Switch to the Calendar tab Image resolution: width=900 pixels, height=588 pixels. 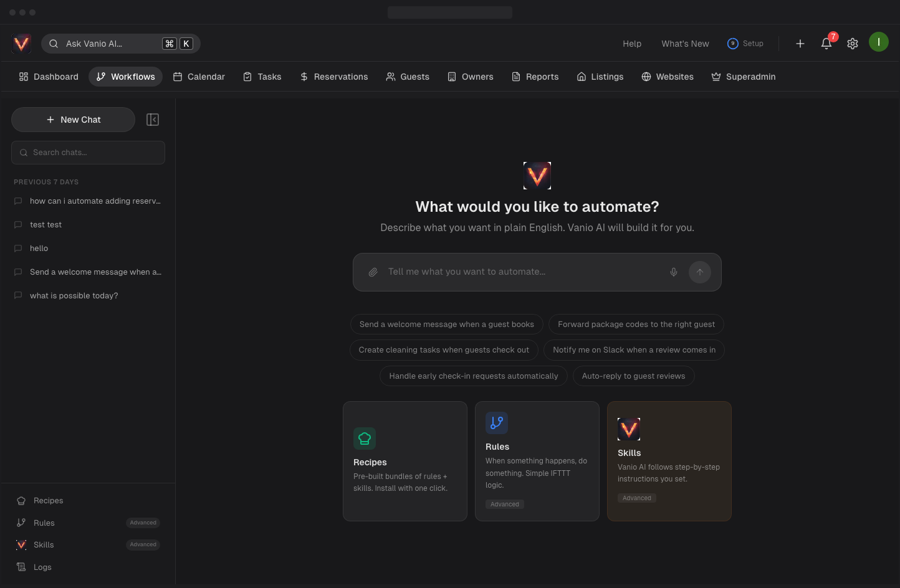pyautogui.click(x=199, y=77)
